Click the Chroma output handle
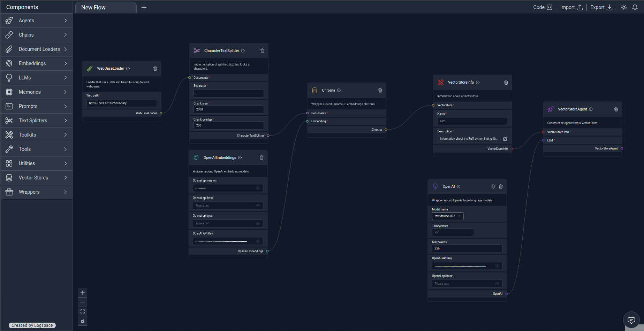Screen dimensions: 644x331 pyautogui.click(x=386, y=130)
